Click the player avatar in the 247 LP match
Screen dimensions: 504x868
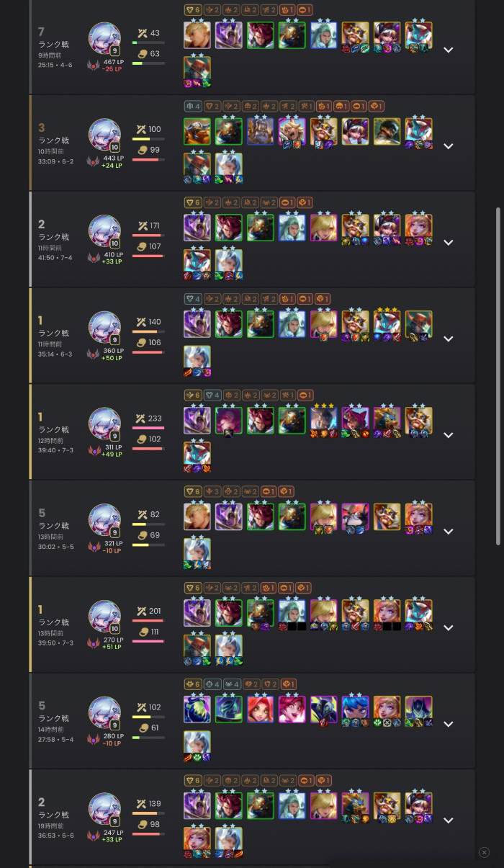tap(104, 809)
